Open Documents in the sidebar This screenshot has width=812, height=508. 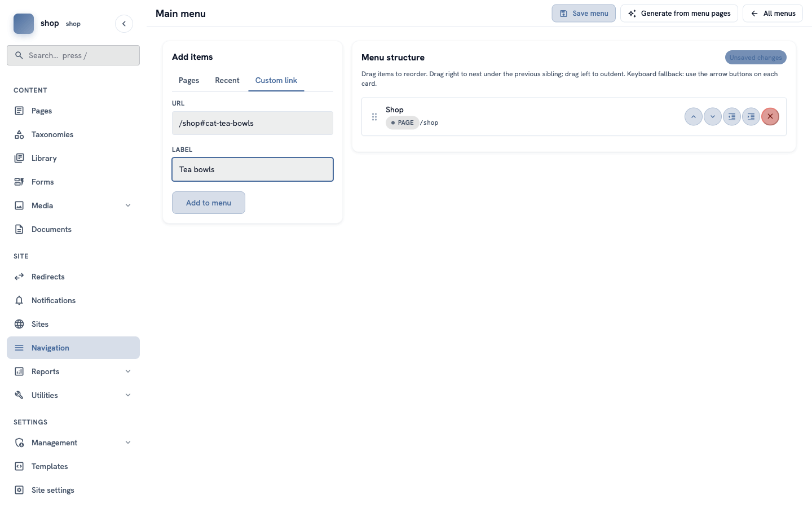tap(73, 229)
